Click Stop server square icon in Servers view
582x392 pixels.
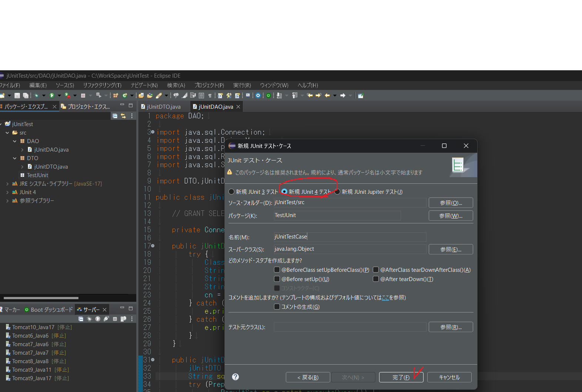point(115,319)
